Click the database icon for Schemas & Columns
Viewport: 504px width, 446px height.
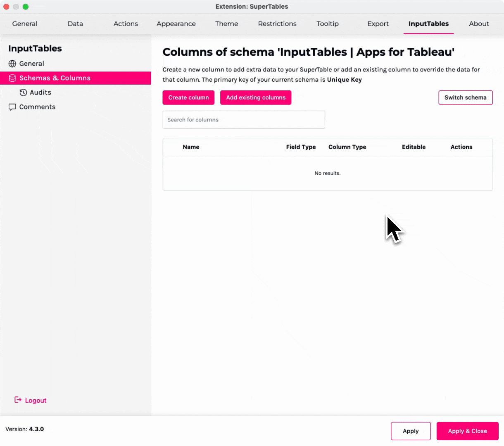coord(12,78)
